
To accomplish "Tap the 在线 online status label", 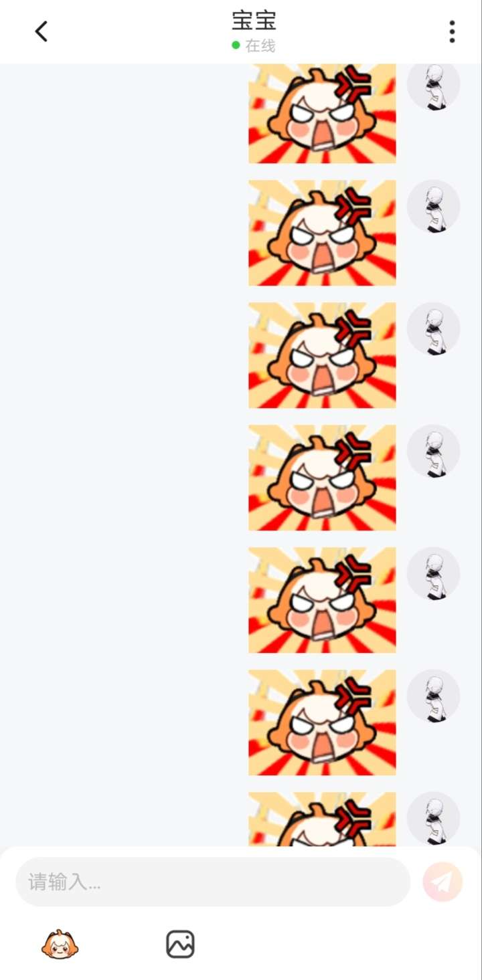I will click(260, 45).
